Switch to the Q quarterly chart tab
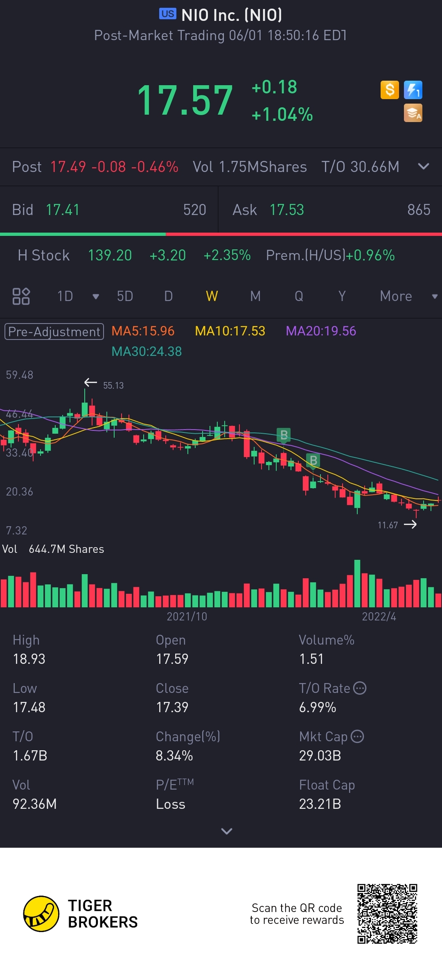 tap(299, 296)
